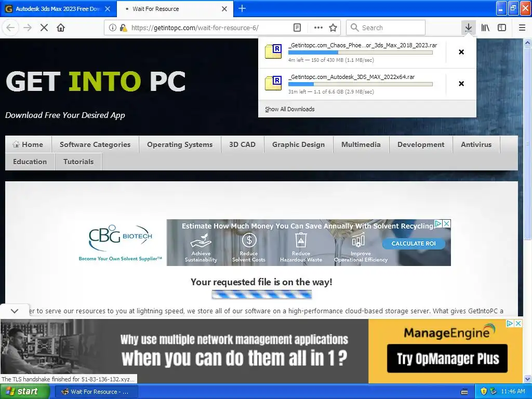Click Try OpManager Plus button
This screenshot has width=532, height=399.
(x=447, y=358)
